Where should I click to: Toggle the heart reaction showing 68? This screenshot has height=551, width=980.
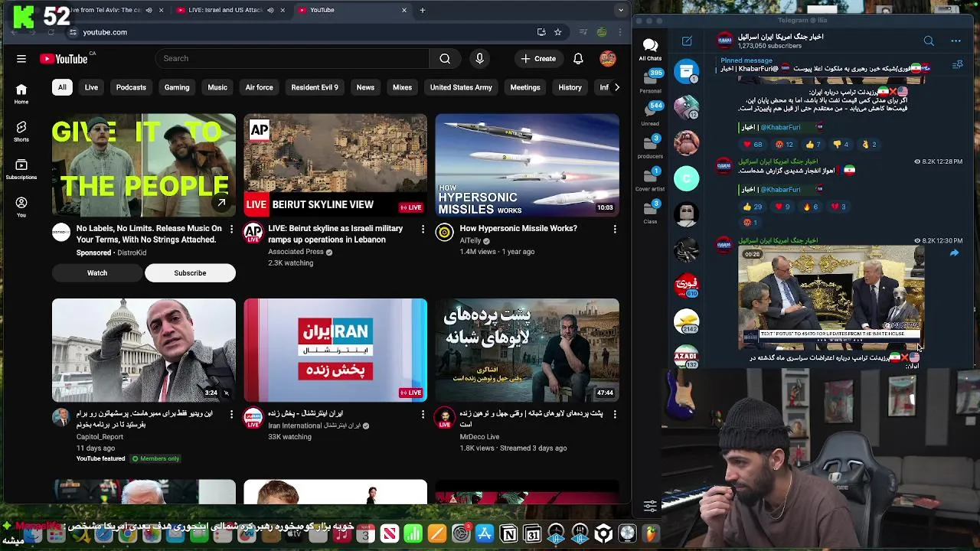coord(753,144)
